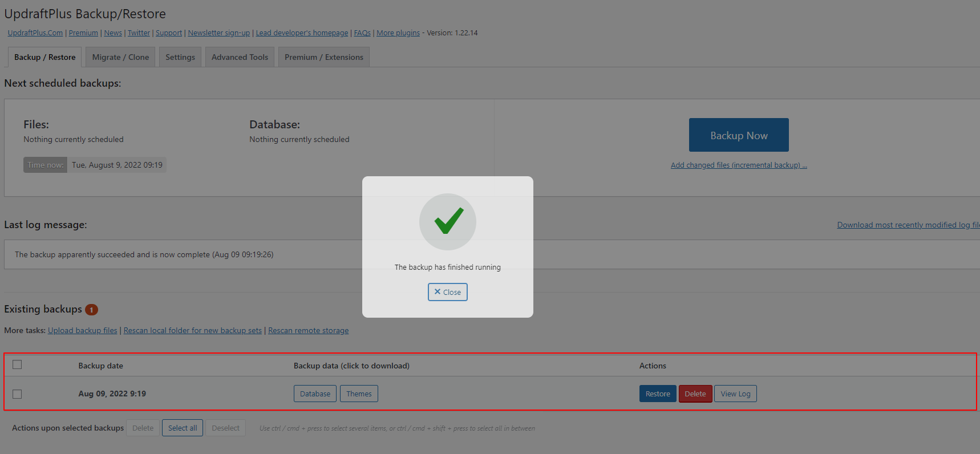
Task: Check the Aug 09, 2022 backup row checkbox
Action: click(17, 394)
